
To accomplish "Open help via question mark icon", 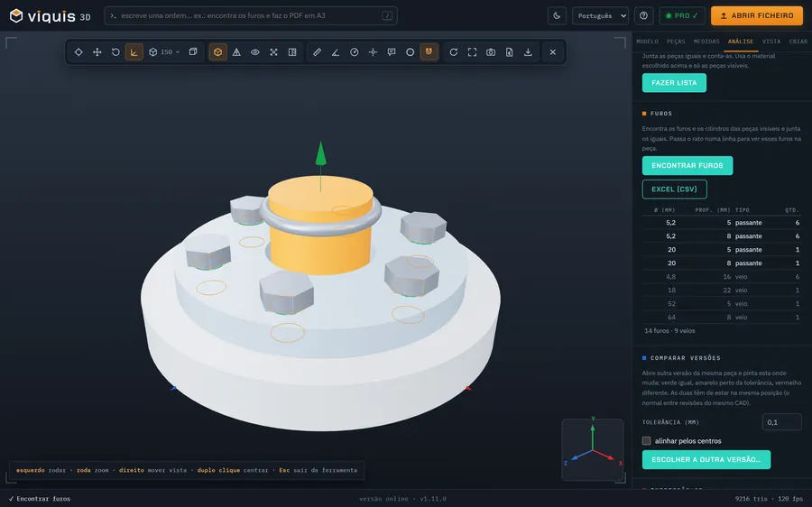I will coord(643,15).
